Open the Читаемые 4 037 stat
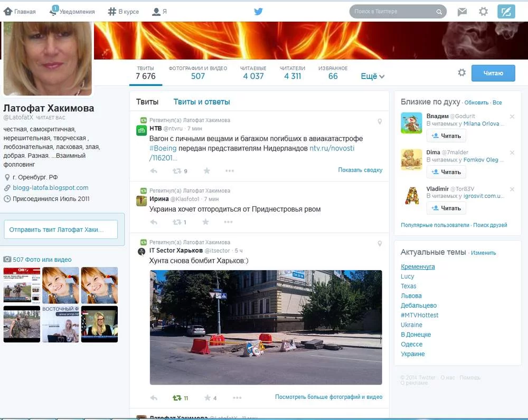This screenshot has width=528, height=420. pyautogui.click(x=253, y=73)
